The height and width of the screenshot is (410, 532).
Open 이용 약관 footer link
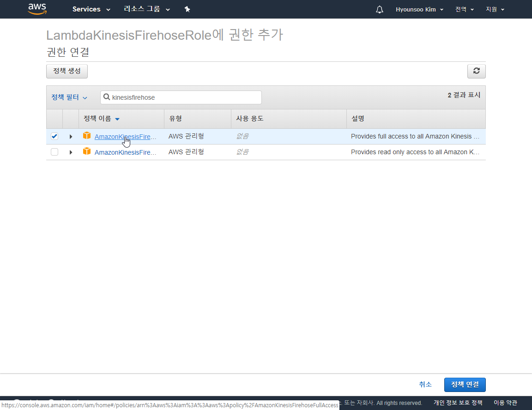click(505, 403)
